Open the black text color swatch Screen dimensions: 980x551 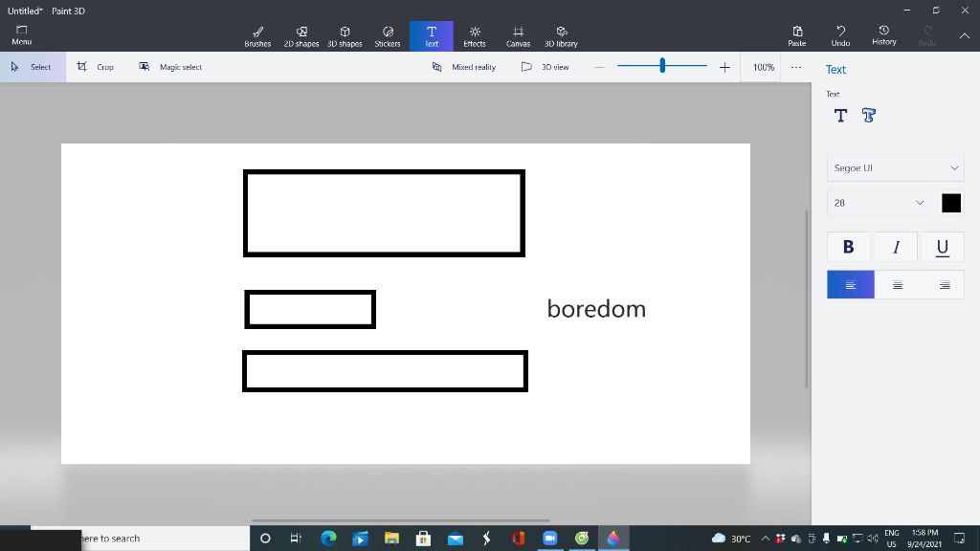tap(951, 203)
